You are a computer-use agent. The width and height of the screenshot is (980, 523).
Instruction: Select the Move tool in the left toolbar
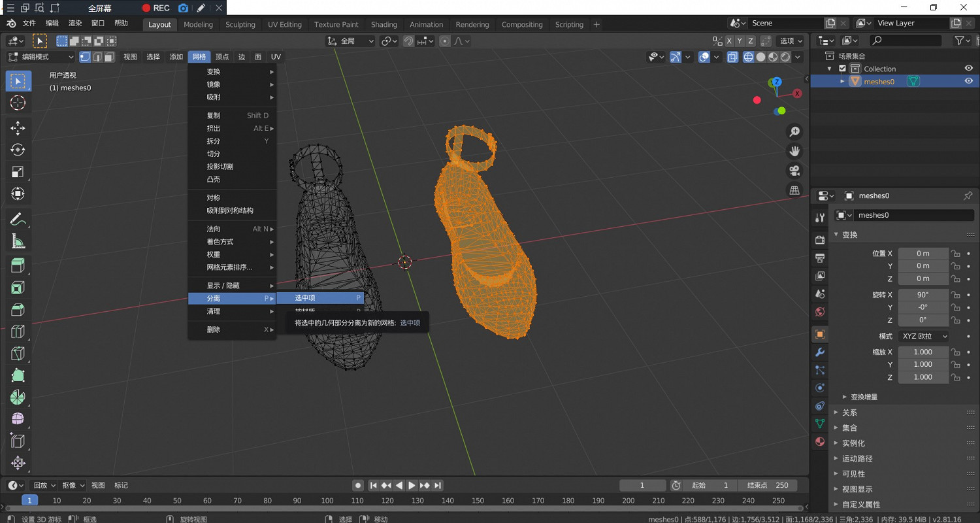[x=18, y=127]
